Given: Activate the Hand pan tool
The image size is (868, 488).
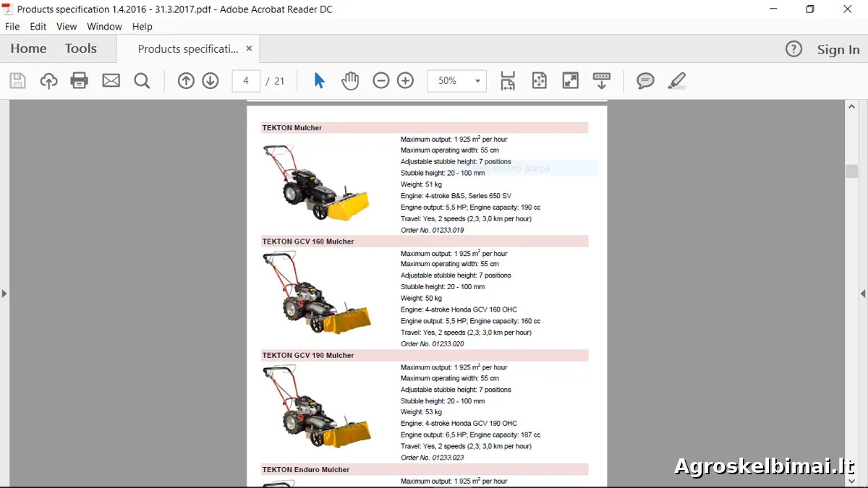Looking at the screenshot, I should [350, 81].
